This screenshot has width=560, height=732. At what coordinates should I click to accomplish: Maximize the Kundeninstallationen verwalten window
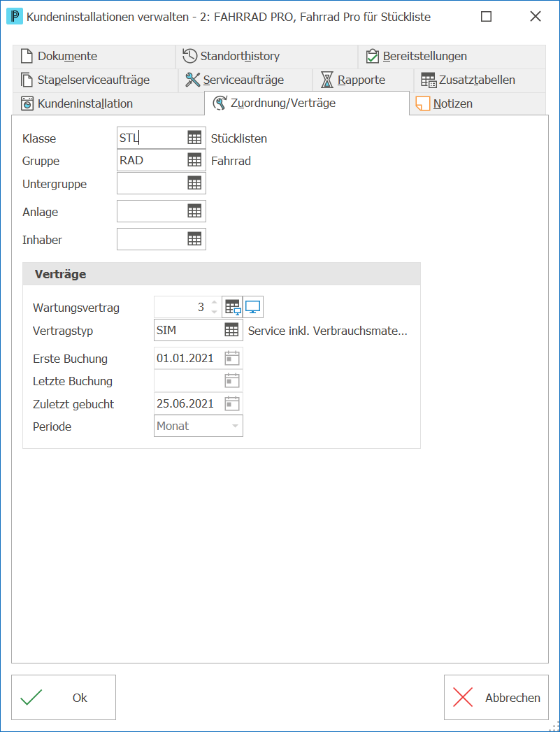coord(487,17)
